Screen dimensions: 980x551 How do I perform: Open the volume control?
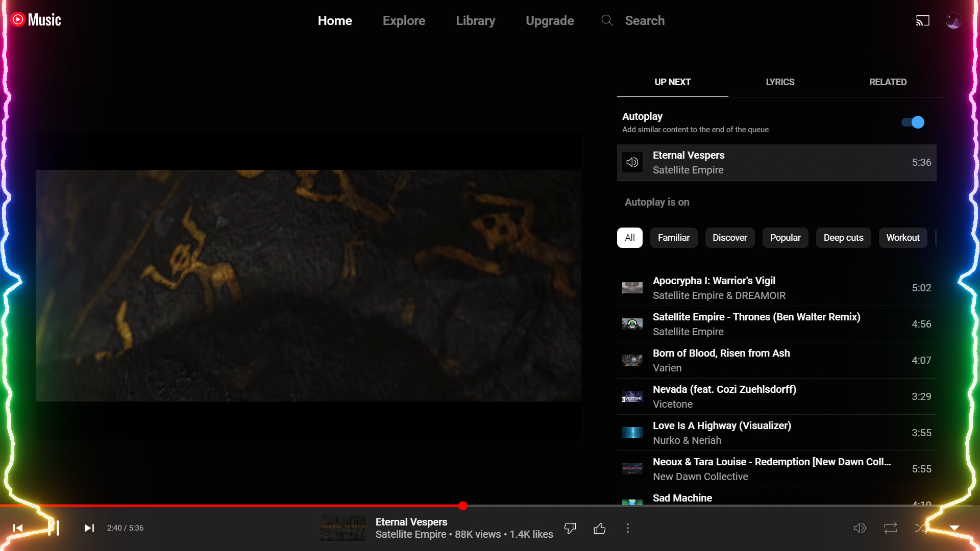tap(860, 528)
